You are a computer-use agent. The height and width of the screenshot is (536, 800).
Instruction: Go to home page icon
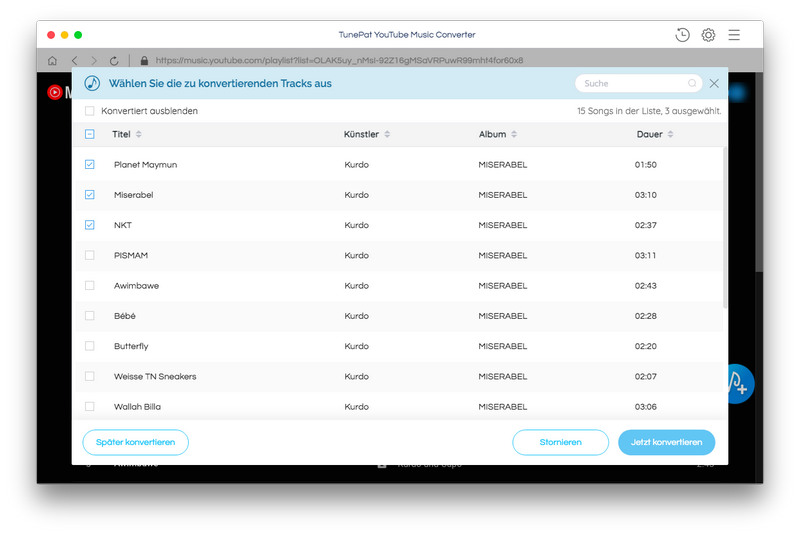pos(52,61)
